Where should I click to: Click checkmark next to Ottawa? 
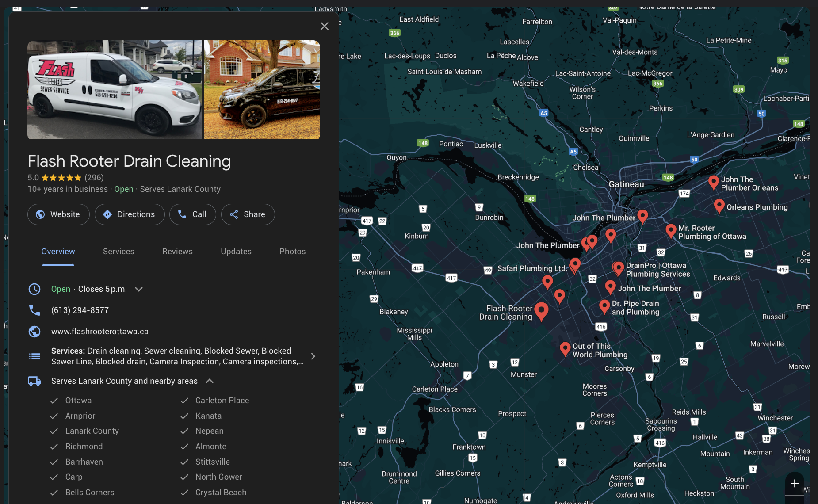pos(54,401)
